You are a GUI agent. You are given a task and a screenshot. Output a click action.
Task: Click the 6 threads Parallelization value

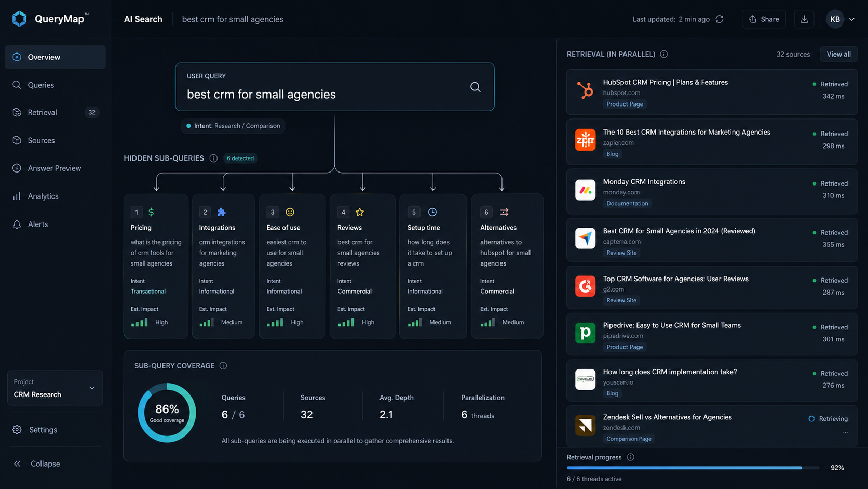[478, 415]
